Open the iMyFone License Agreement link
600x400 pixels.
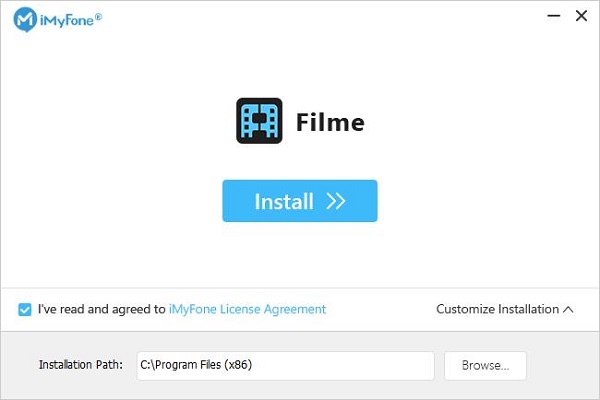click(x=247, y=310)
